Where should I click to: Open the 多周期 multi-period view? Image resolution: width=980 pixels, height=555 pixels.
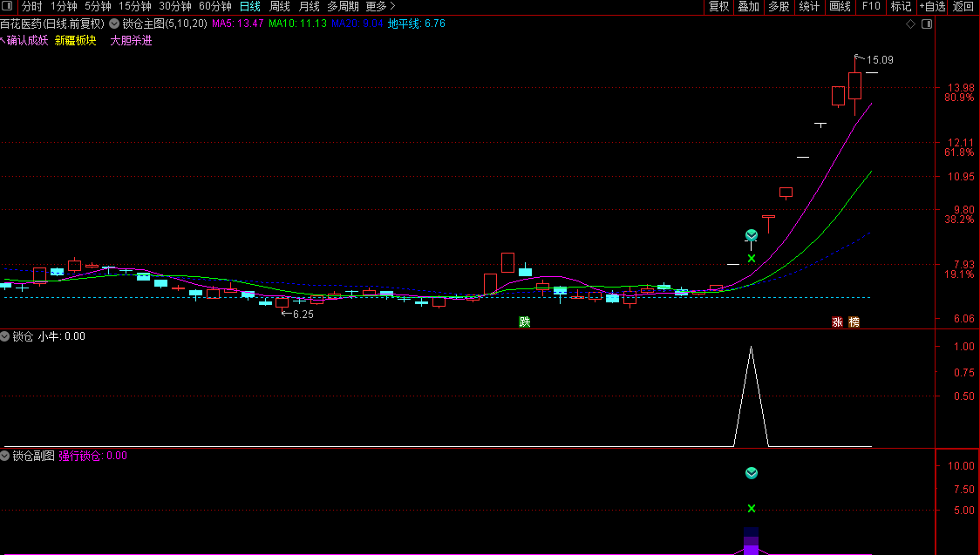pos(344,6)
